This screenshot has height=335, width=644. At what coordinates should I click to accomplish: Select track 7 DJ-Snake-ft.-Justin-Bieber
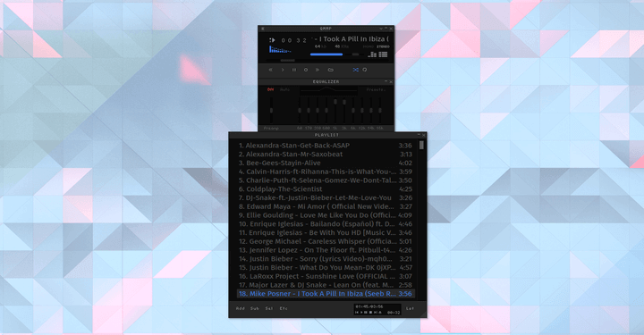click(326, 197)
